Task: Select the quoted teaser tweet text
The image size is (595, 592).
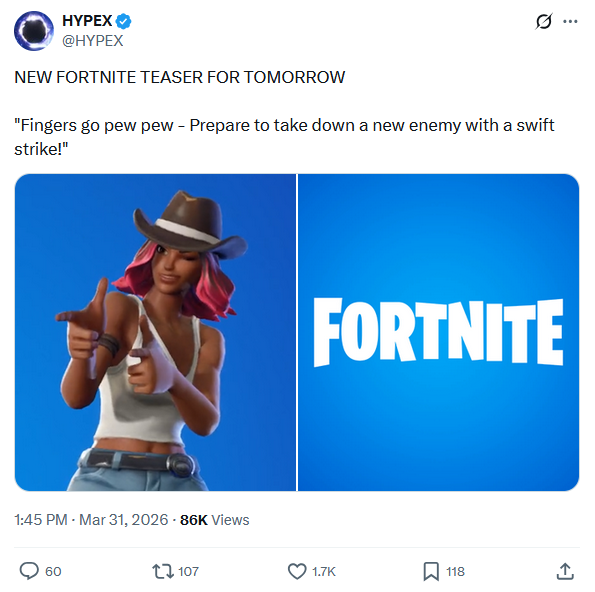Action: pyautogui.click(x=284, y=137)
